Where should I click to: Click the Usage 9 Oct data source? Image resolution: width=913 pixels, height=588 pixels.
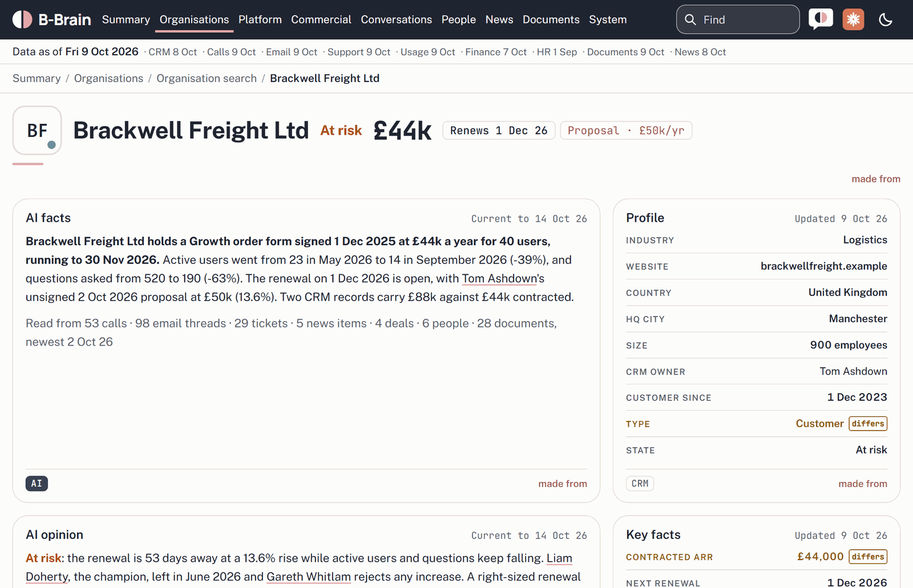(x=428, y=52)
